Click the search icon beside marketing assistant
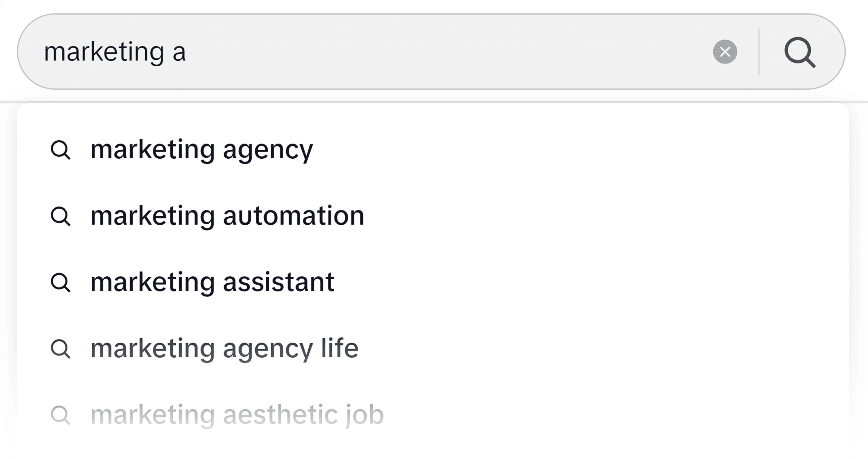Viewport: 868px width, 459px height. (62, 283)
